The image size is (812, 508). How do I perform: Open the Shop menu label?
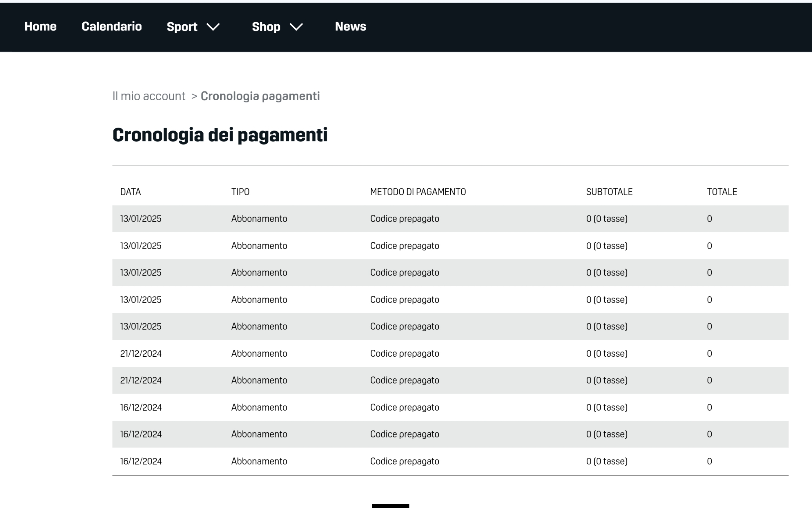click(x=266, y=27)
